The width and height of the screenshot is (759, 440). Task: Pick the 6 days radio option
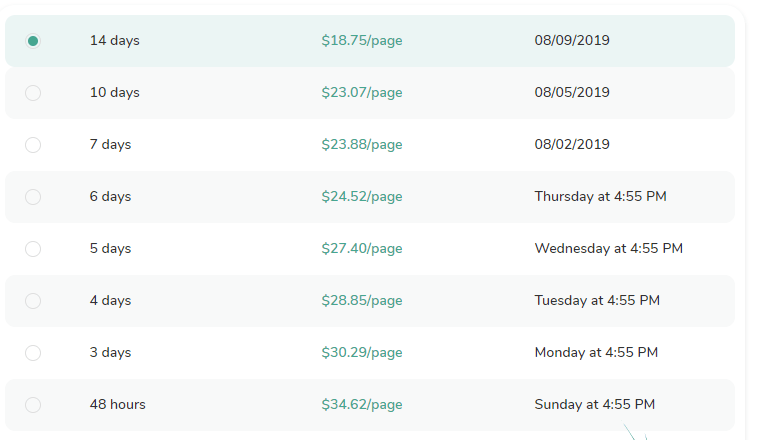tap(33, 197)
